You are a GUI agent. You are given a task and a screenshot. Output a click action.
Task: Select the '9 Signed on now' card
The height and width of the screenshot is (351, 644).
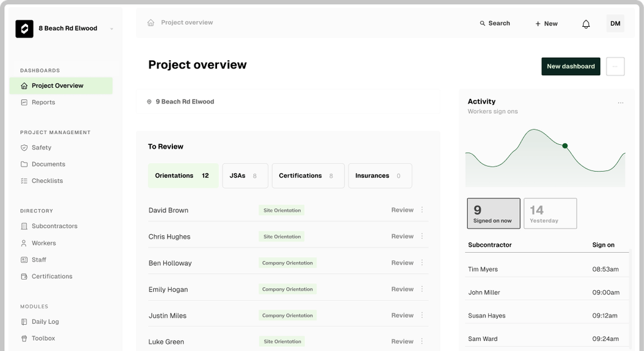(493, 213)
